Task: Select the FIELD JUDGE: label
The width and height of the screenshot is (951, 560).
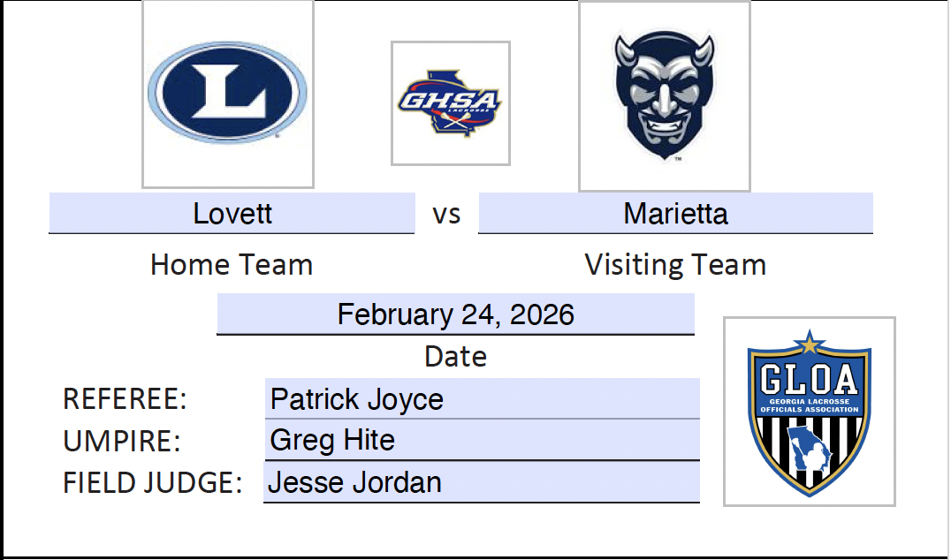Action: coord(152,483)
